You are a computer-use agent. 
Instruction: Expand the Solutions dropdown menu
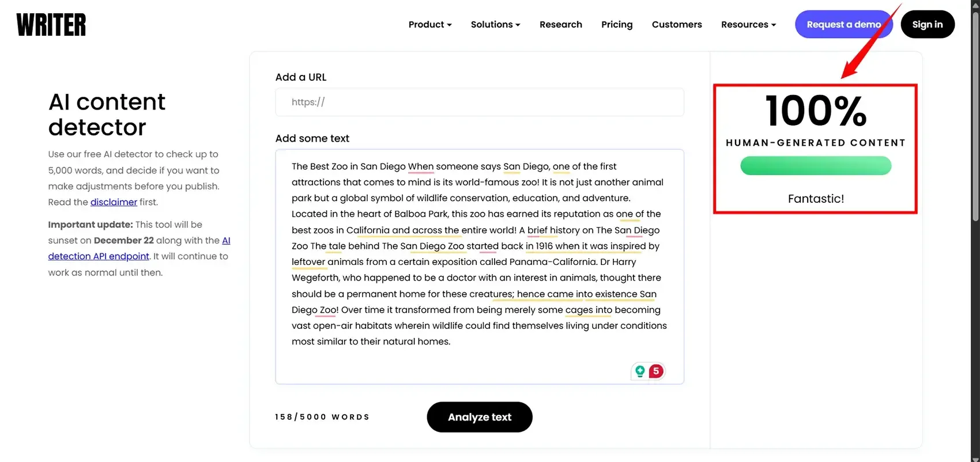[495, 25]
